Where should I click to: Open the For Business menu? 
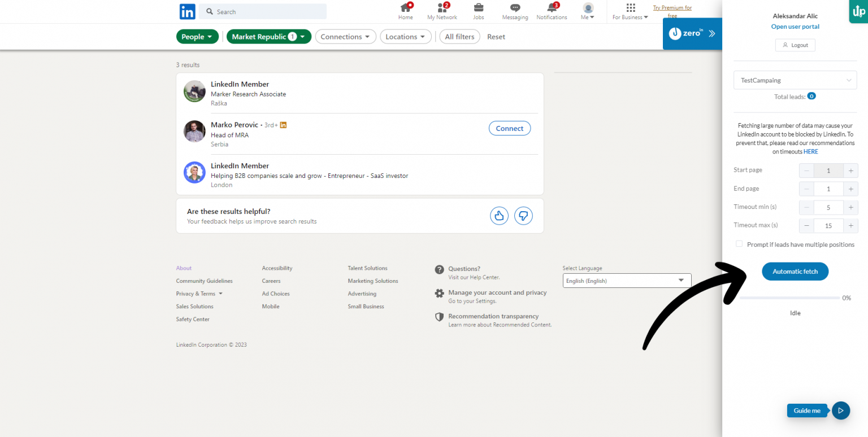coord(631,11)
